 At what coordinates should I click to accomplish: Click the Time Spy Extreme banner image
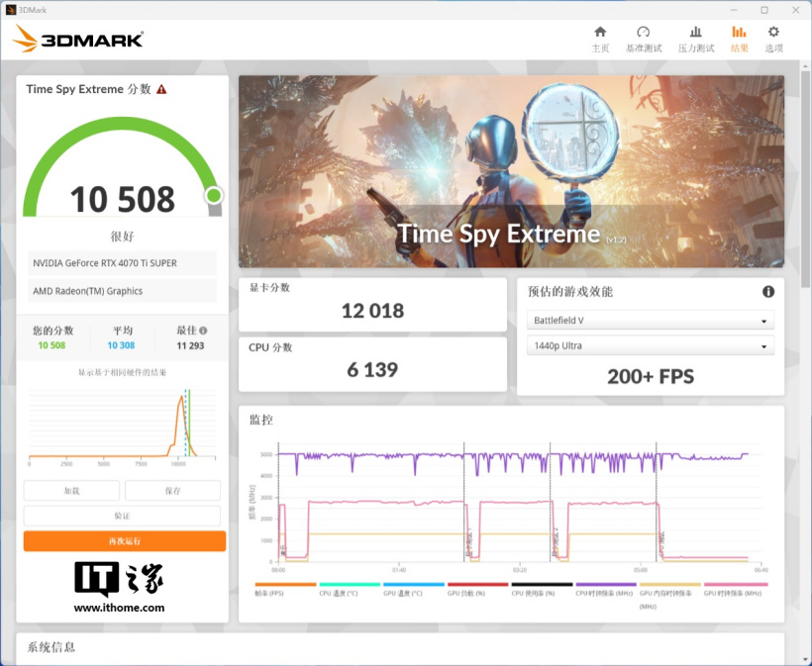point(511,170)
